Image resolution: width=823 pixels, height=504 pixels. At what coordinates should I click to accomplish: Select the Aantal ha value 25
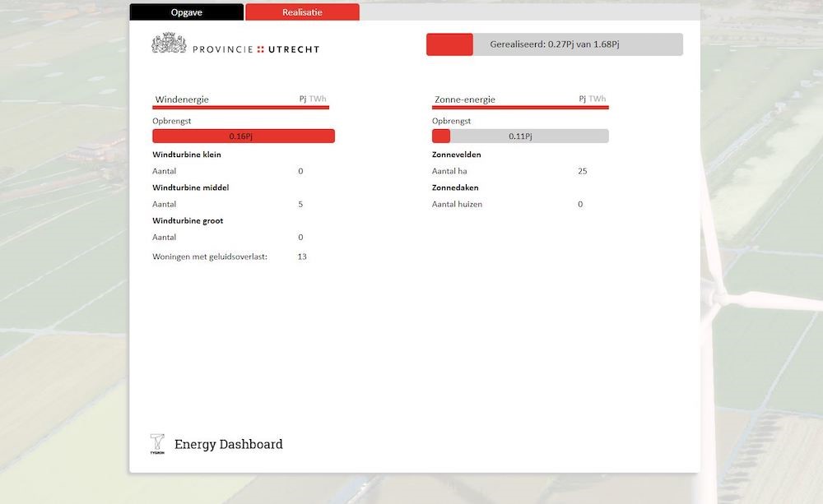(583, 171)
